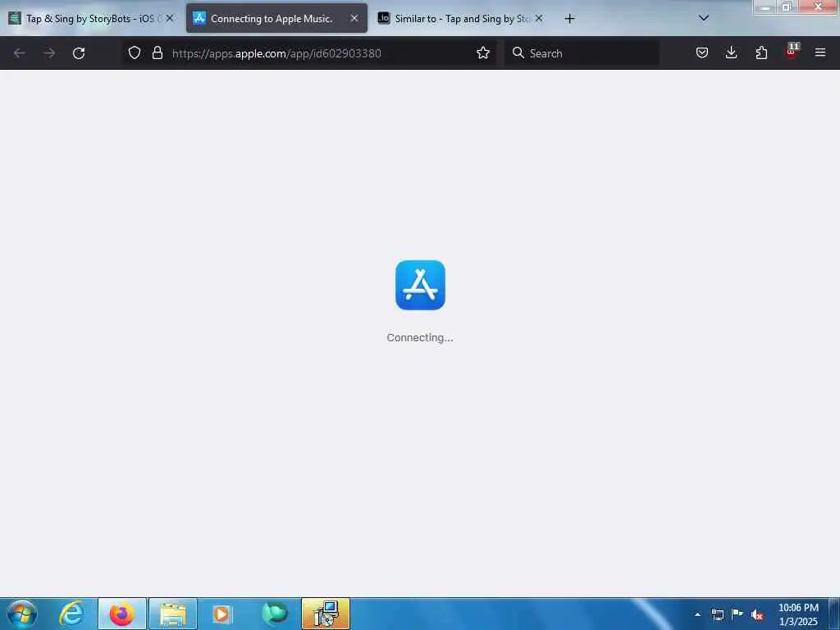840x630 pixels.
Task: Reload the current page
Action: point(79,53)
